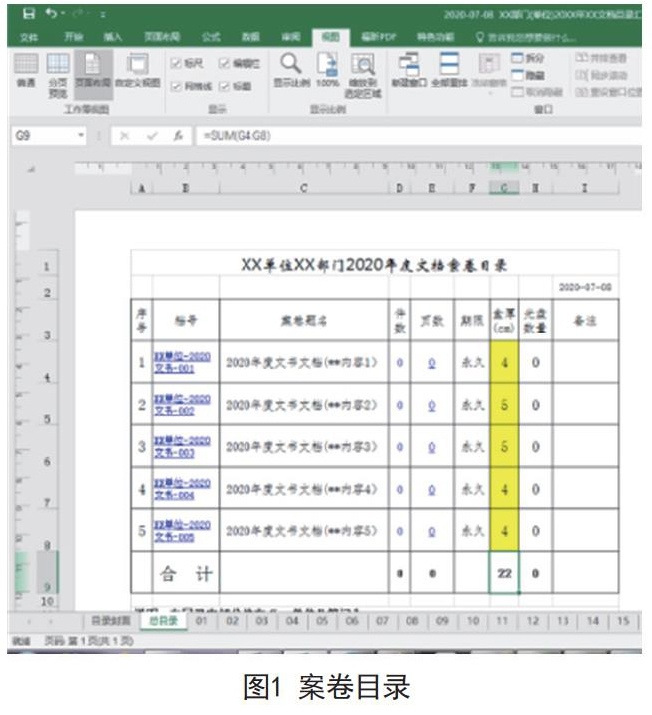Image resolution: width=652 pixels, height=715 pixels.
Task: Open the Formulas (公式) ribbon tab
Action: point(211,37)
